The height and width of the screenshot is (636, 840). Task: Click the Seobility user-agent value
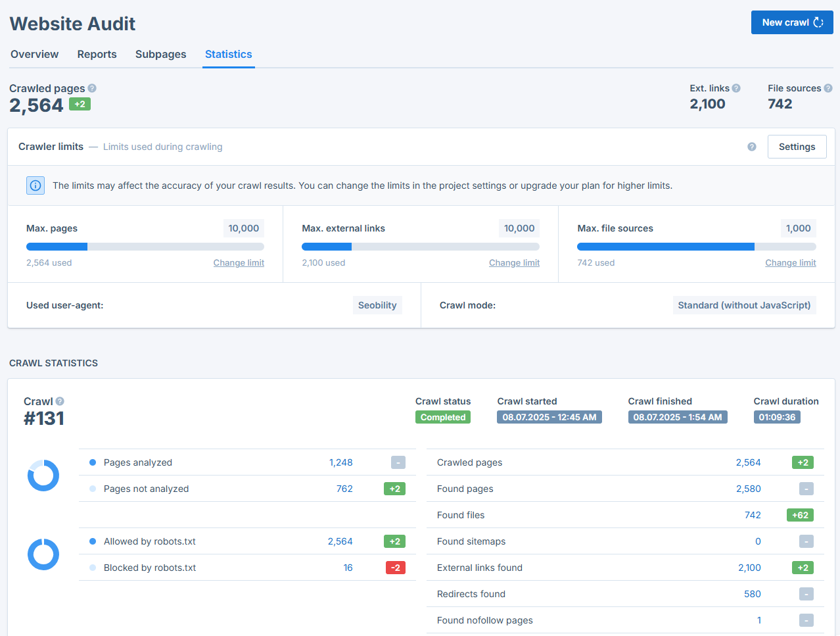(377, 305)
